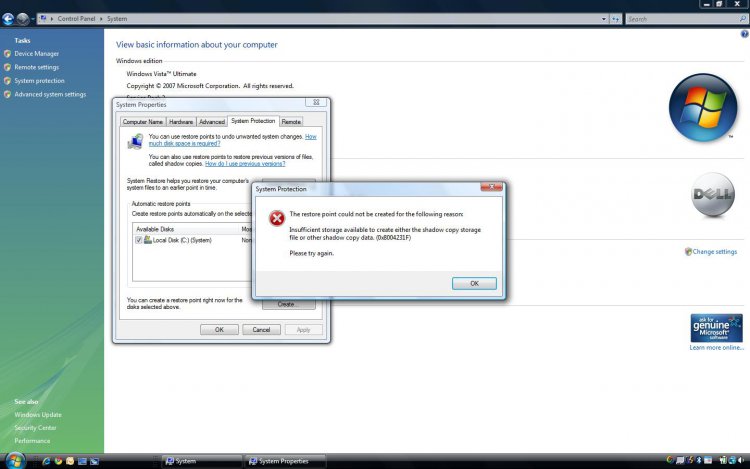The image size is (750, 469).
Task: Click the Switch between windows Quick Launch icon
Action: 94,461
